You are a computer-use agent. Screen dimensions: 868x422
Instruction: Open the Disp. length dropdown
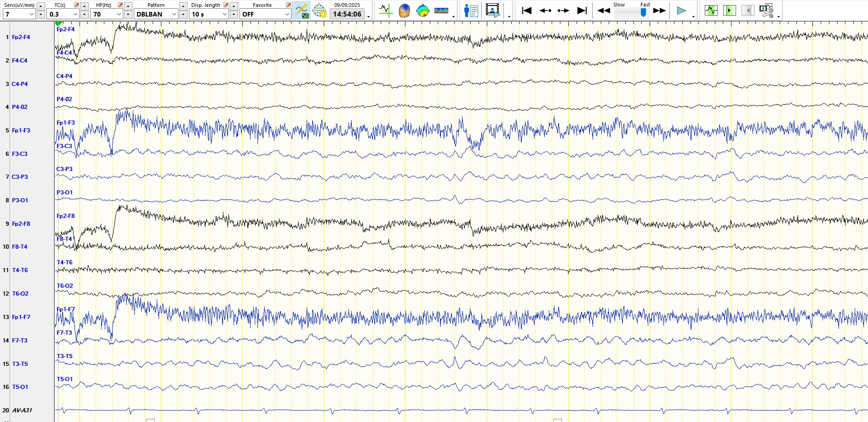click(209, 14)
